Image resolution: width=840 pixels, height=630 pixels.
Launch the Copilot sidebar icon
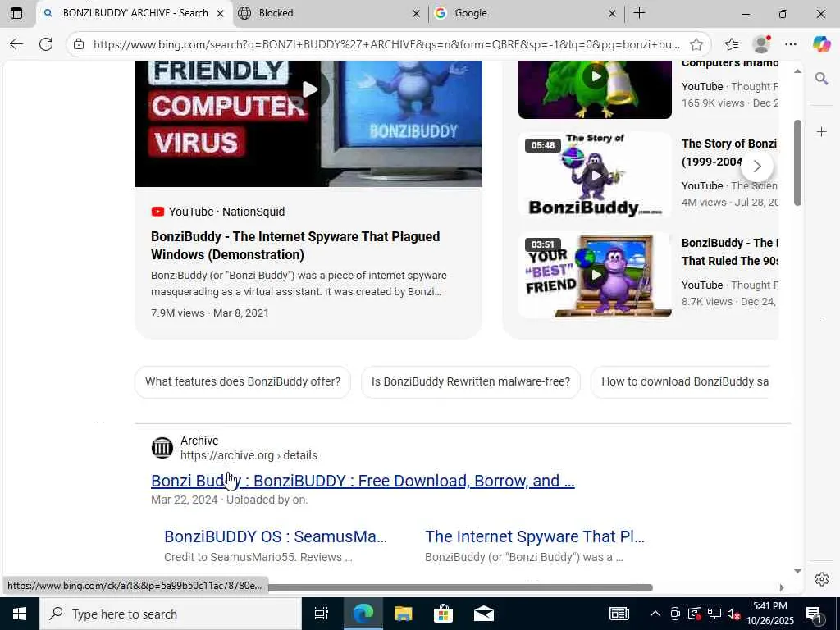821,44
